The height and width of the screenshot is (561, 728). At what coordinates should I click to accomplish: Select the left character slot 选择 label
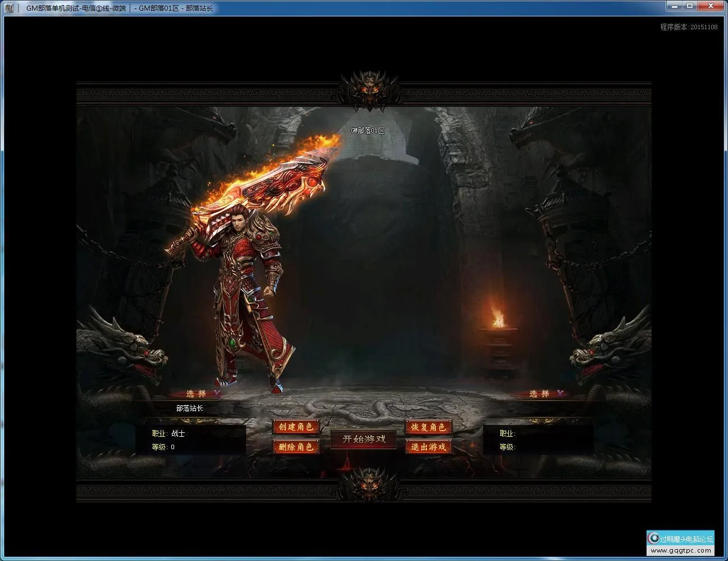[x=196, y=394]
